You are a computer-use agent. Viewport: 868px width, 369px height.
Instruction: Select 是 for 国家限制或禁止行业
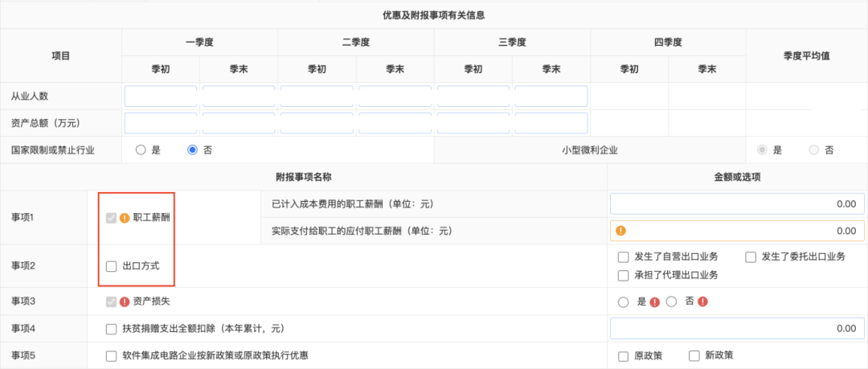[141, 150]
